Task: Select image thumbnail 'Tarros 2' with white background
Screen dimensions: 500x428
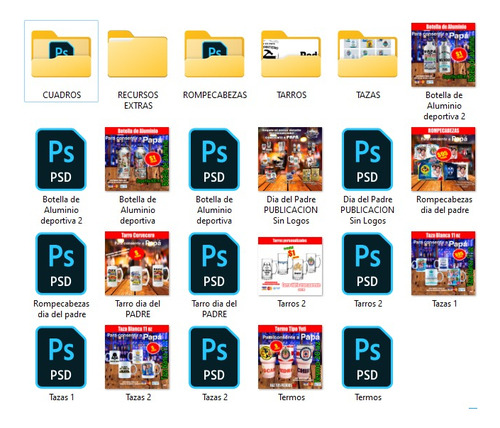Action: point(290,266)
